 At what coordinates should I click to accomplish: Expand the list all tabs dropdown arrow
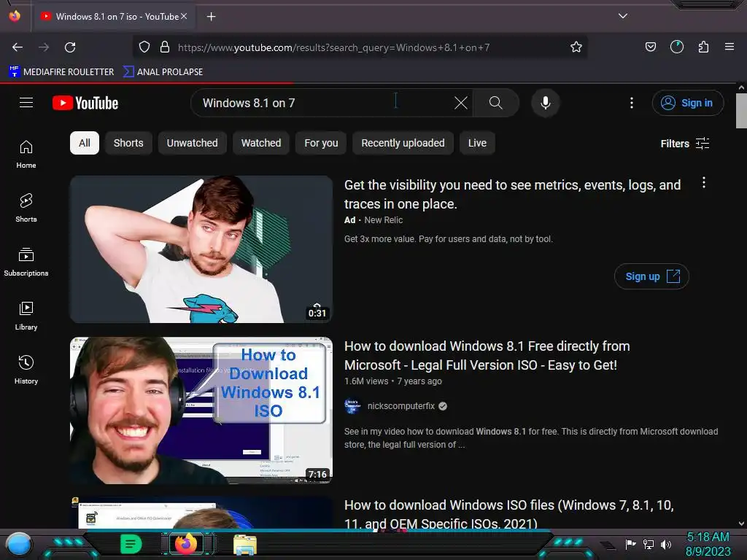point(623,16)
